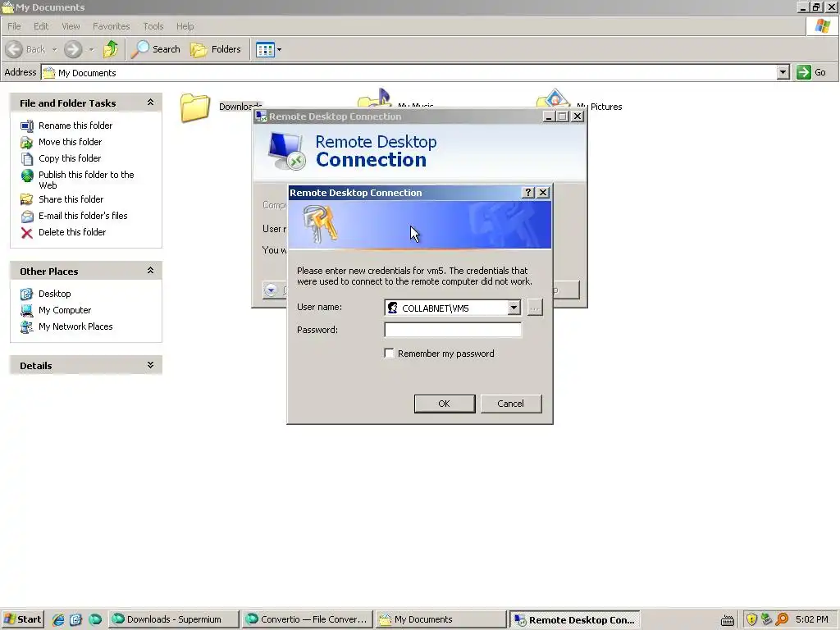Click the Go button
The height and width of the screenshot is (630, 840).
point(811,72)
